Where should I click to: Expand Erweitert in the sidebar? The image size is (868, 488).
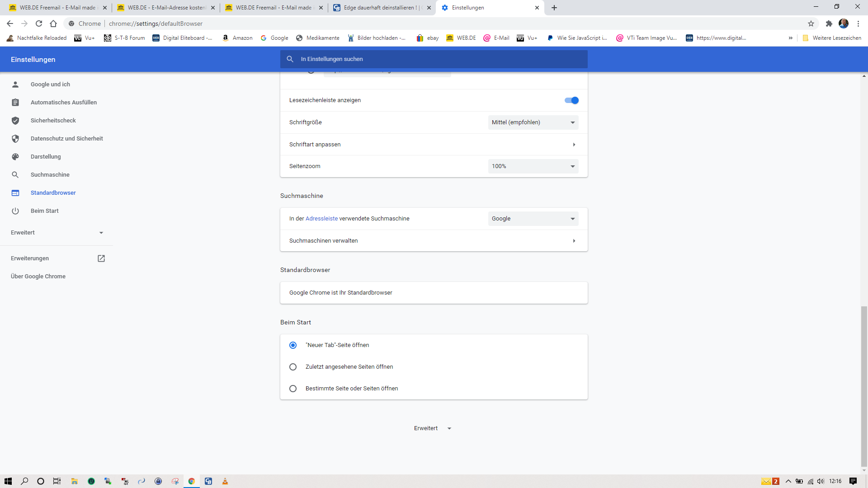(x=57, y=232)
